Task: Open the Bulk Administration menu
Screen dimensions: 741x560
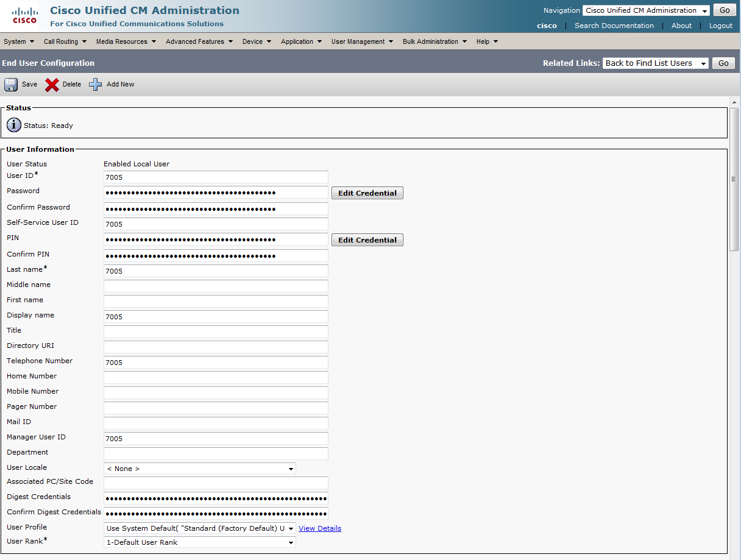Action: [434, 41]
